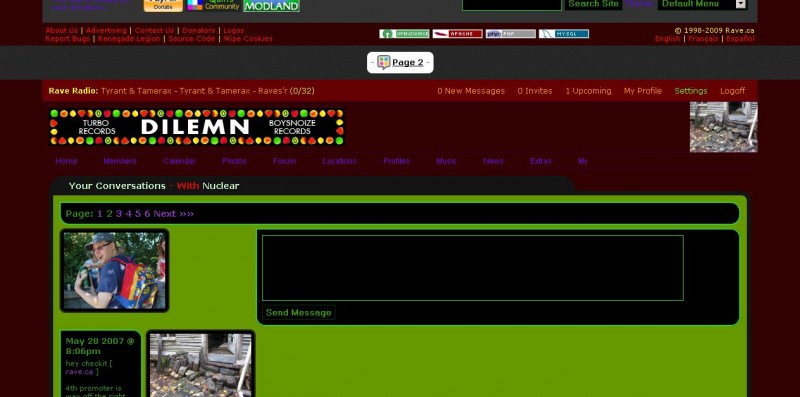Click the Search Site button
The height and width of the screenshot is (397, 800).
[x=593, y=4]
